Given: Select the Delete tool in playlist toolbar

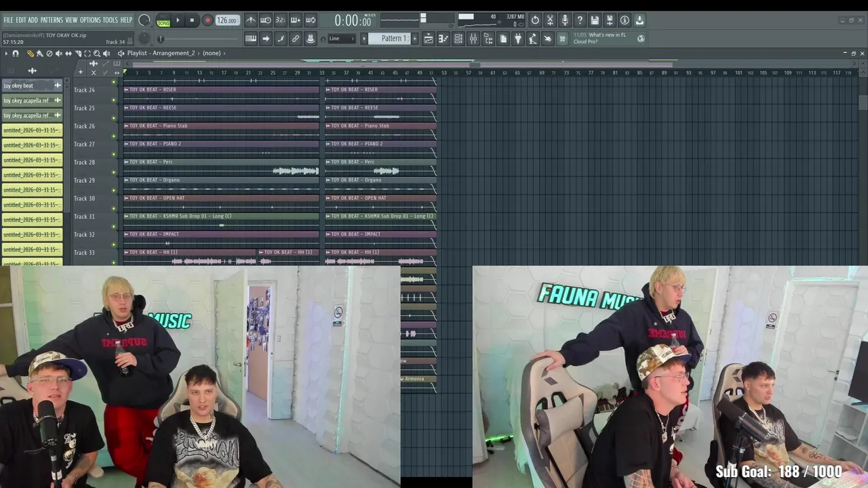Looking at the screenshot, I should point(49,53).
